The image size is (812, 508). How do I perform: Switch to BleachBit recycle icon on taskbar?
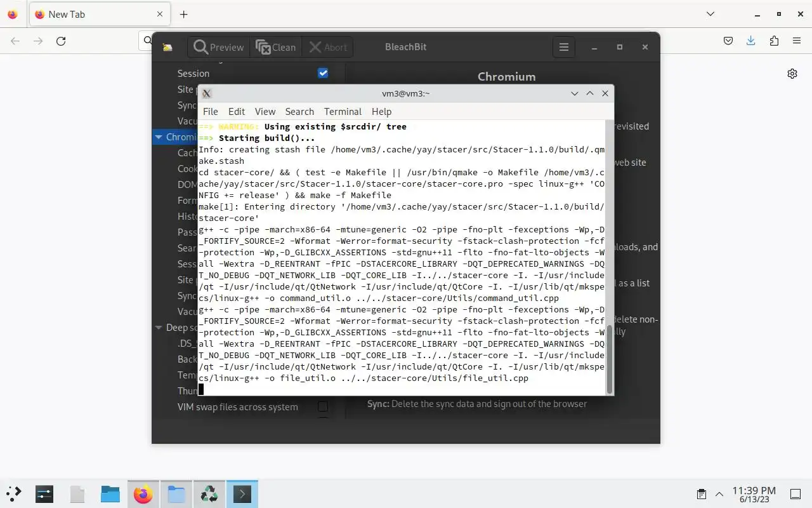pyautogui.click(x=209, y=494)
